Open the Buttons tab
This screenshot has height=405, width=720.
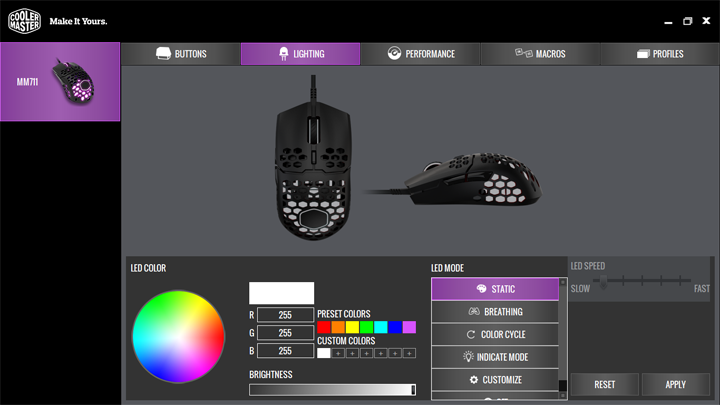coord(180,54)
